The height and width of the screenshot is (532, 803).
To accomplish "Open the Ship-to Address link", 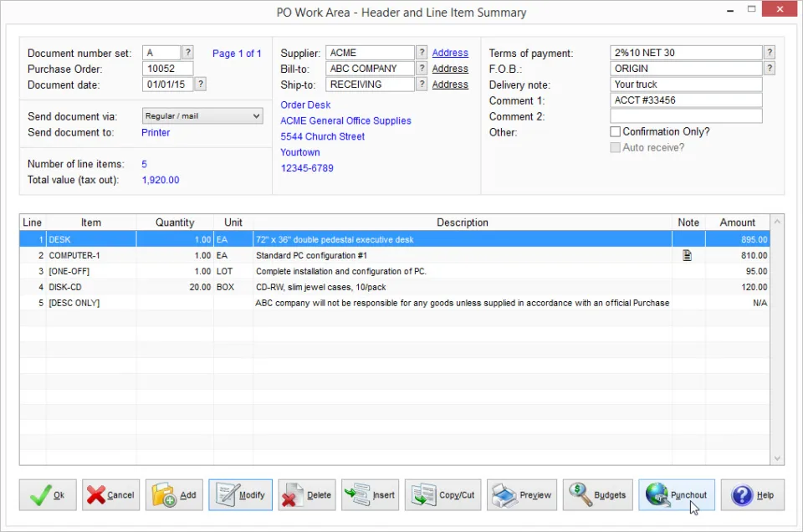I will coord(450,84).
